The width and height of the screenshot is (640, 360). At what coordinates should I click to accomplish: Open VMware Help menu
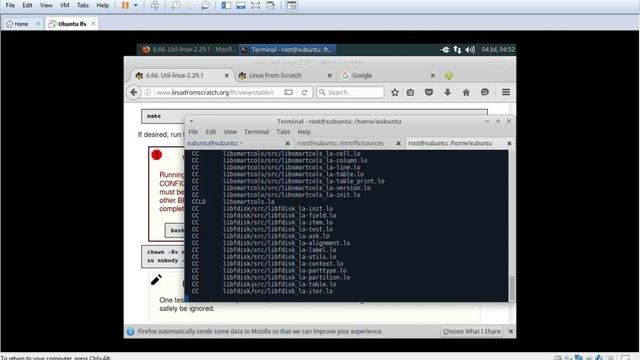tap(102, 5)
